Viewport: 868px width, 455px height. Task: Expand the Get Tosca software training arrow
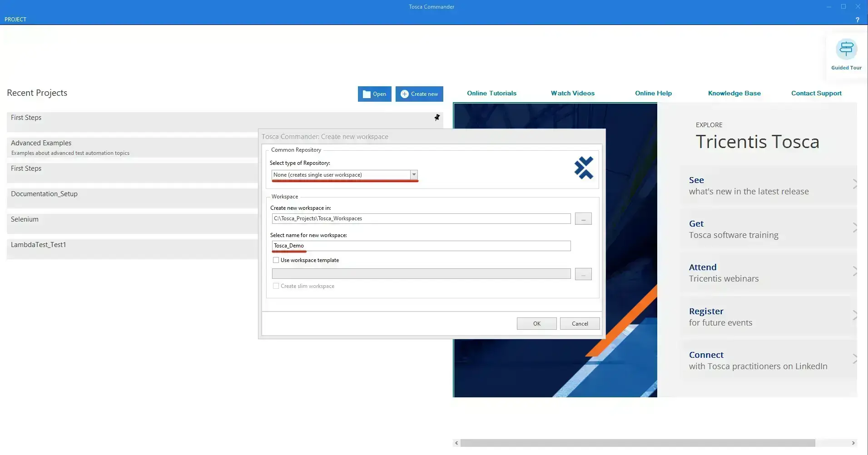pos(854,227)
